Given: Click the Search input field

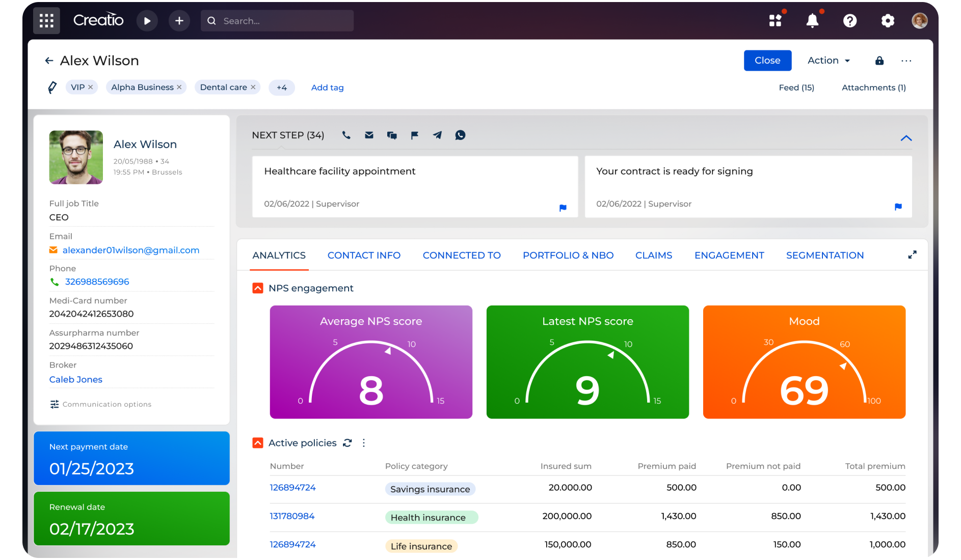Looking at the screenshot, I should tap(278, 21).
